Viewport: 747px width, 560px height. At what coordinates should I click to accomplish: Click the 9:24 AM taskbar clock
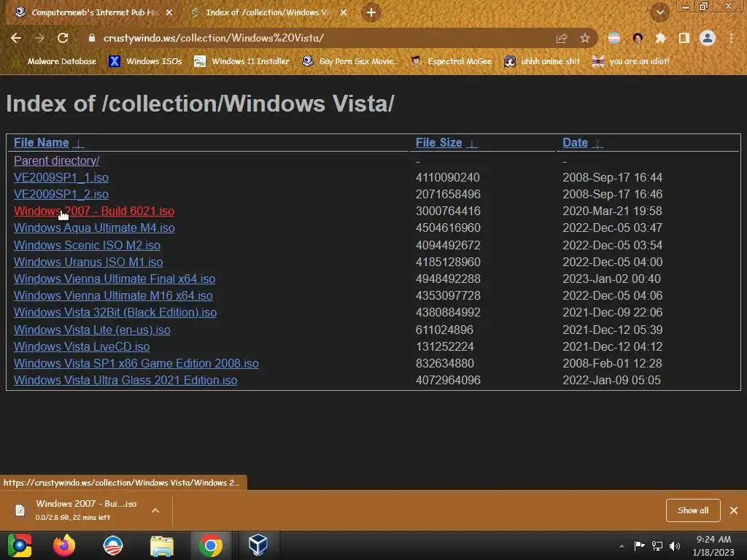(x=713, y=545)
